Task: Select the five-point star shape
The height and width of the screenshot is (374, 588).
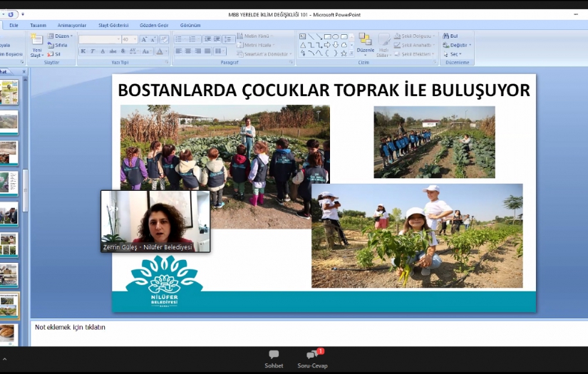Action: click(344, 53)
